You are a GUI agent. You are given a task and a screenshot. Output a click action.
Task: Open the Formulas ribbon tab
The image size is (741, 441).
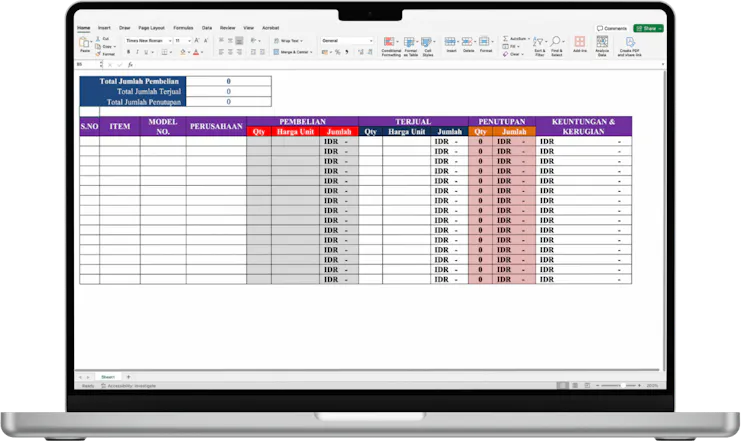pyautogui.click(x=183, y=28)
